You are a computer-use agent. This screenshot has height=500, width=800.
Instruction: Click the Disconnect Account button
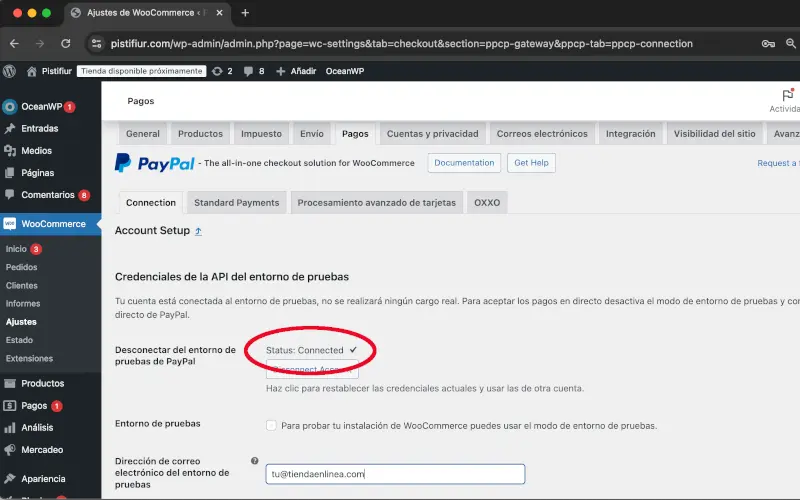coord(312,369)
